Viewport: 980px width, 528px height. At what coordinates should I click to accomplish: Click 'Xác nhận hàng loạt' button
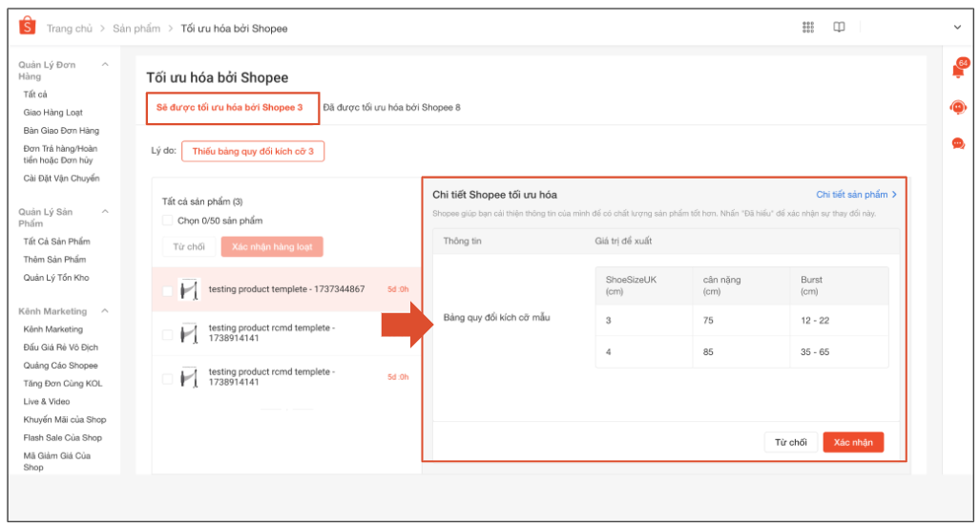[272, 246]
